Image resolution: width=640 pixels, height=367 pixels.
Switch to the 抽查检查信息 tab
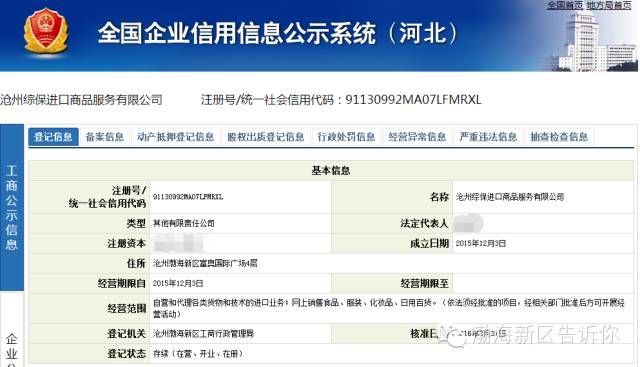(559, 137)
